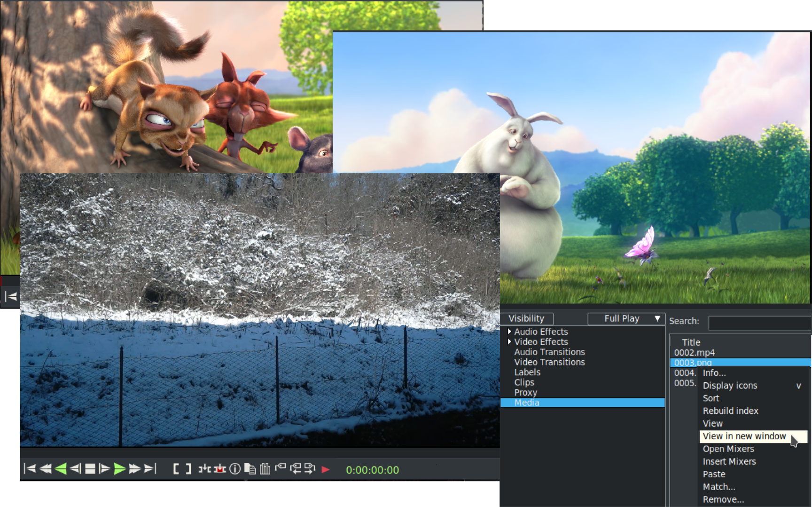Click the To Clip icon in the toolbar
This screenshot has height=507, width=812.
pyautogui.click(x=204, y=468)
